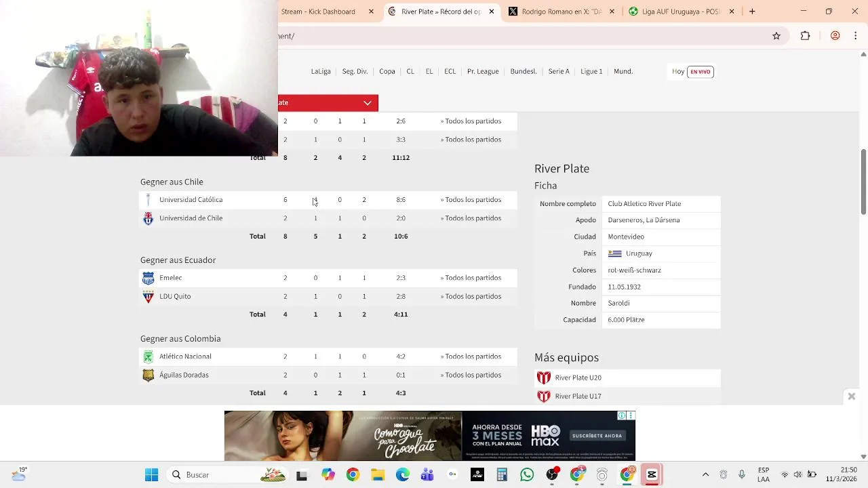
Task: Open the Emelec team link
Action: pos(170,278)
